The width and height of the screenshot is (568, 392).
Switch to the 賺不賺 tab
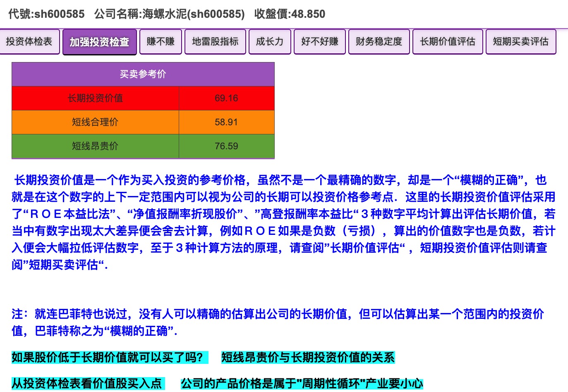click(x=161, y=41)
